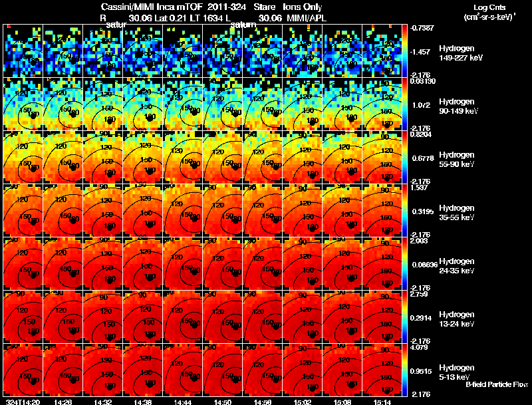Open the 90-149 keV panel at 14:38
The height and width of the screenshot is (405, 532).
coord(143,104)
